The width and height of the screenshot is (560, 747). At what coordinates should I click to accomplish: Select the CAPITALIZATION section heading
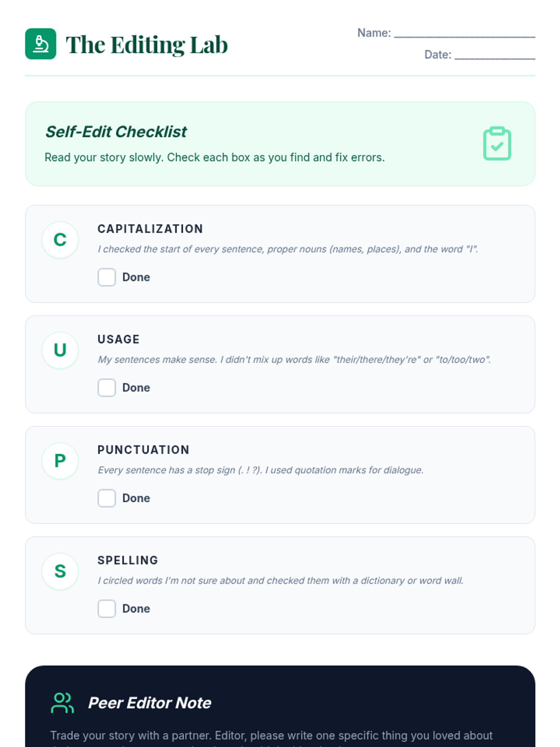(x=150, y=229)
